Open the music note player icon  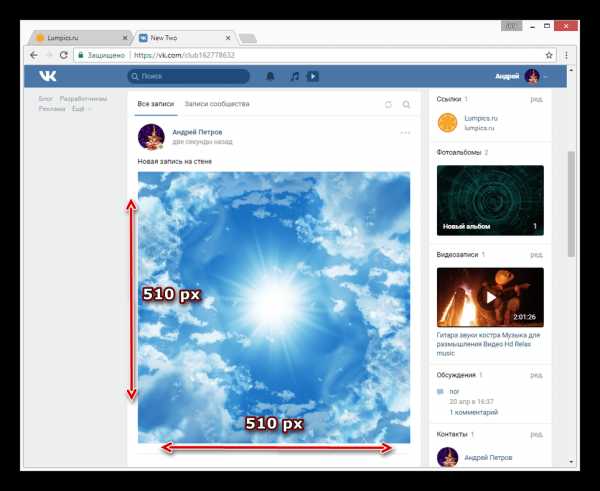pos(294,76)
